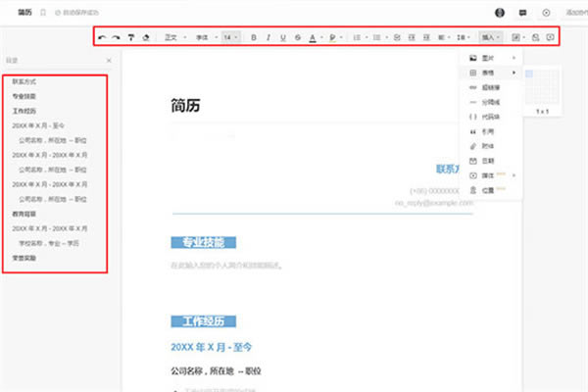Choose 附件 in the insert menu
This screenshot has height=392, width=588.
pos(493,146)
